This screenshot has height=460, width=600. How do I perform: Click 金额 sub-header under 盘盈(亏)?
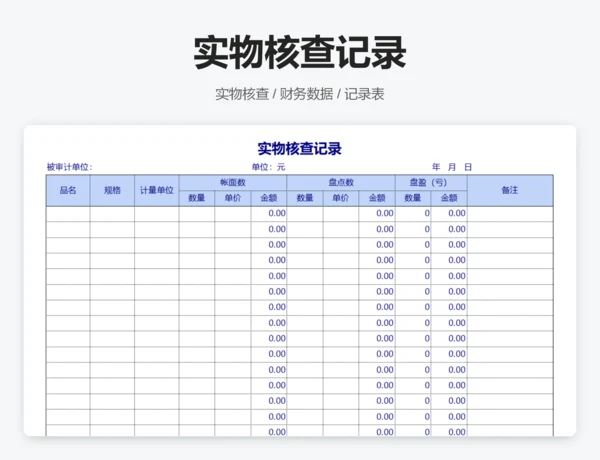[x=449, y=198]
